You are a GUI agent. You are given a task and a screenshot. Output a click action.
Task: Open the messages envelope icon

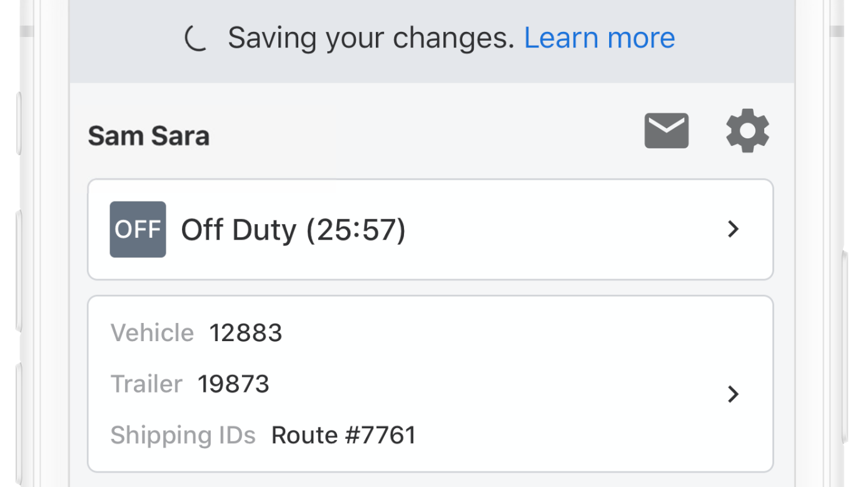(x=666, y=131)
